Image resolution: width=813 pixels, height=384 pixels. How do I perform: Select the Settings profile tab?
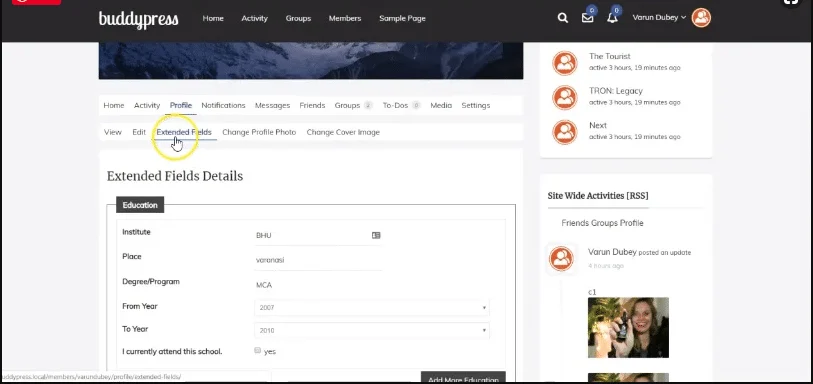pyautogui.click(x=475, y=105)
